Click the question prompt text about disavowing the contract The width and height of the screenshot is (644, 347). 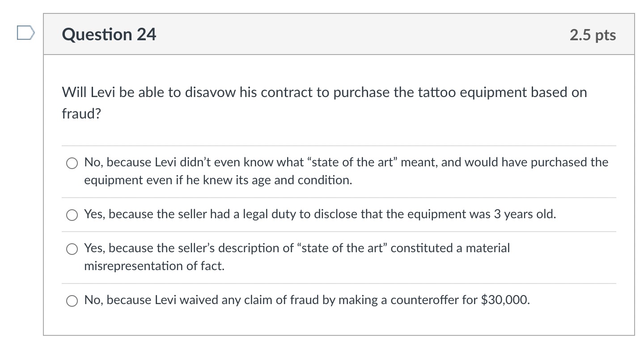coord(324,92)
